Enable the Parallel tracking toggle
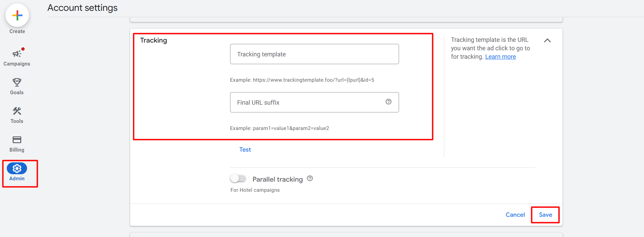Image resolution: width=644 pixels, height=237 pixels. pyautogui.click(x=238, y=178)
